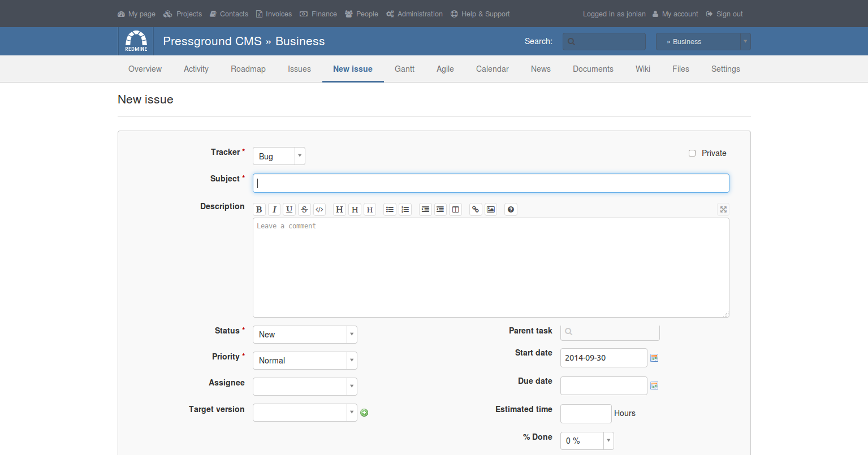Screen dimensions: 868x455
Task: Open the Tracker dropdown
Action: coord(279,156)
